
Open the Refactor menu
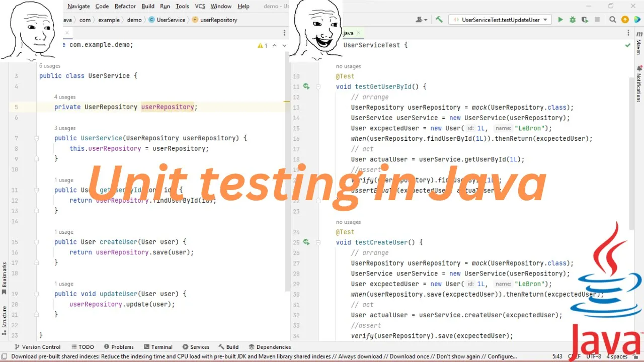pyautogui.click(x=125, y=6)
